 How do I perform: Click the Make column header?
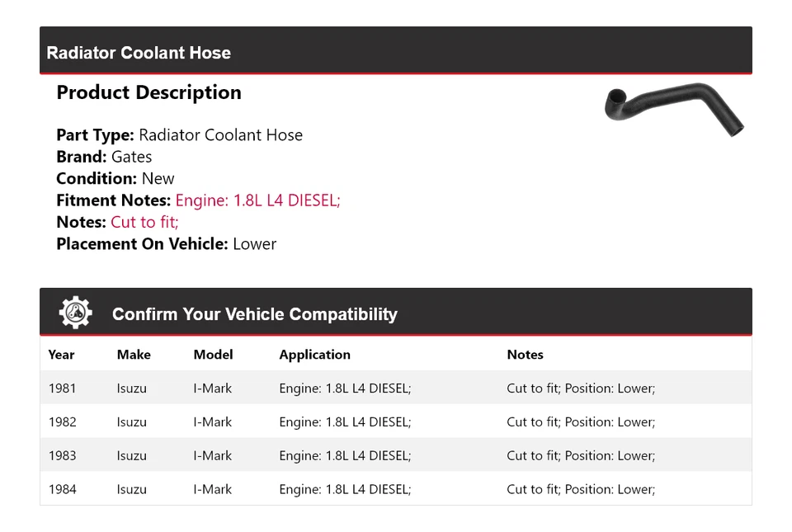pyautogui.click(x=134, y=355)
